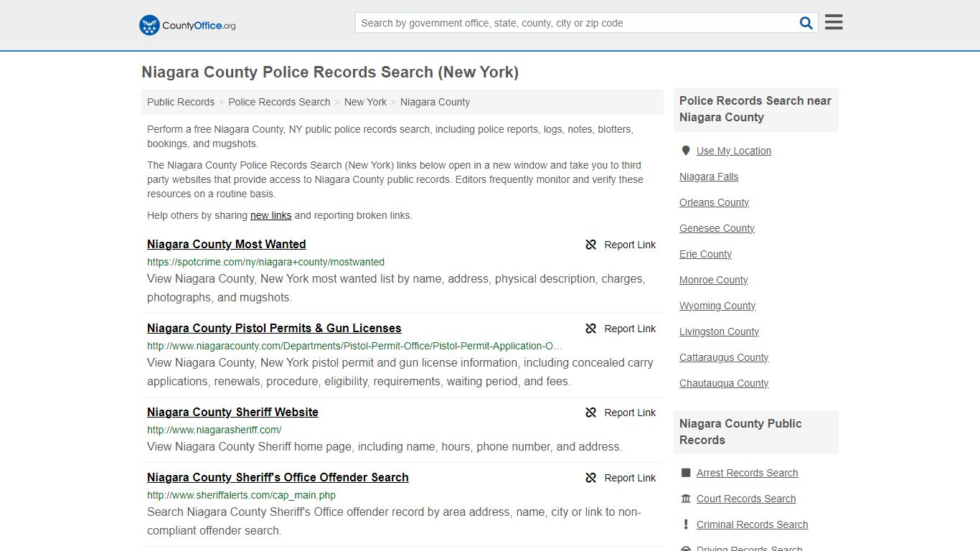
Task: Open Criminal Records Search link
Action: coord(752,524)
